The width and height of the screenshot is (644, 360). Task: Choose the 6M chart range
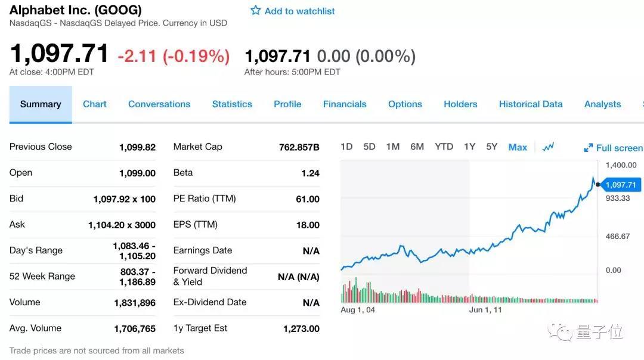click(x=417, y=147)
